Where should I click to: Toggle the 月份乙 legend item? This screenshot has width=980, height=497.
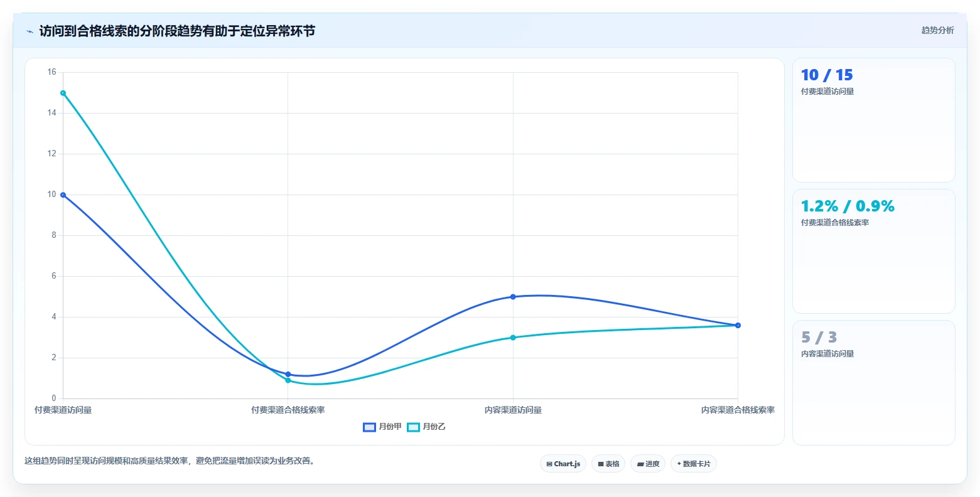coord(426,427)
